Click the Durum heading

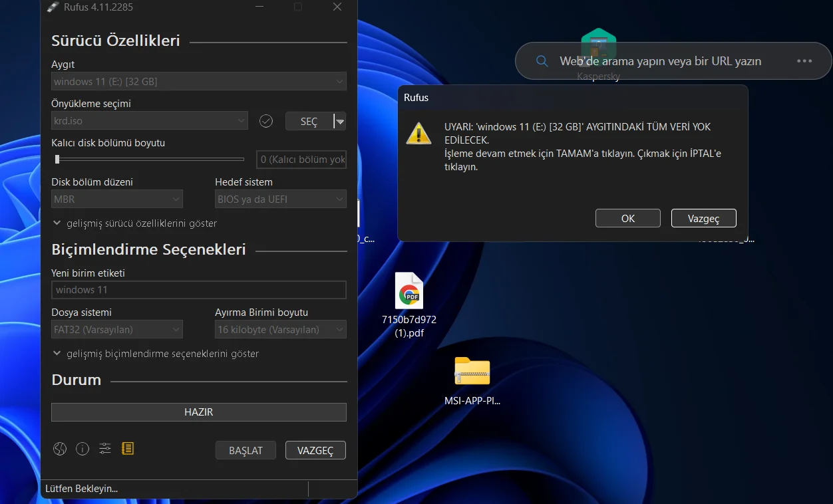point(77,380)
